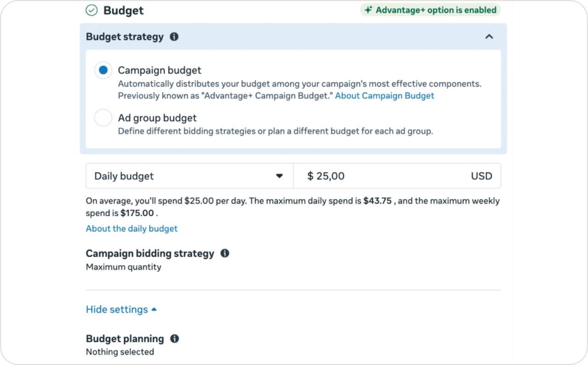Image resolution: width=588 pixels, height=365 pixels.
Task: Collapse the Budget strategy section
Action: (x=489, y=36)
